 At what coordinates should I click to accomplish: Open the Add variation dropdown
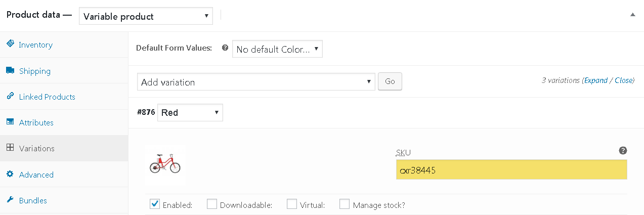coord(256,82)
